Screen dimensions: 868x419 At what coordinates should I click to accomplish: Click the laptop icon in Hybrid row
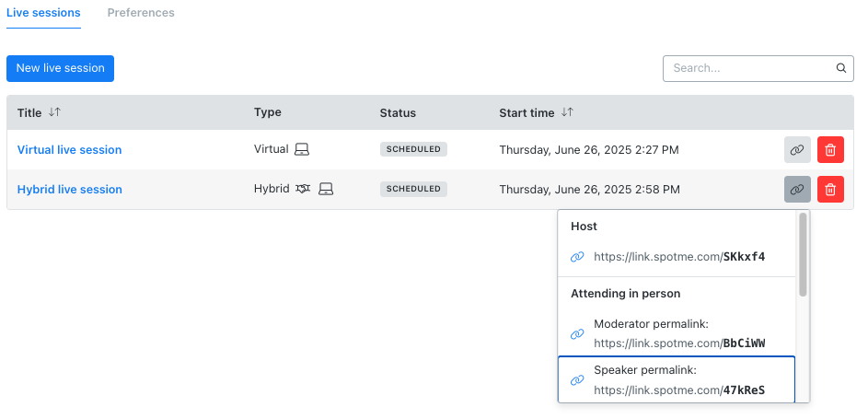[326, 190]
